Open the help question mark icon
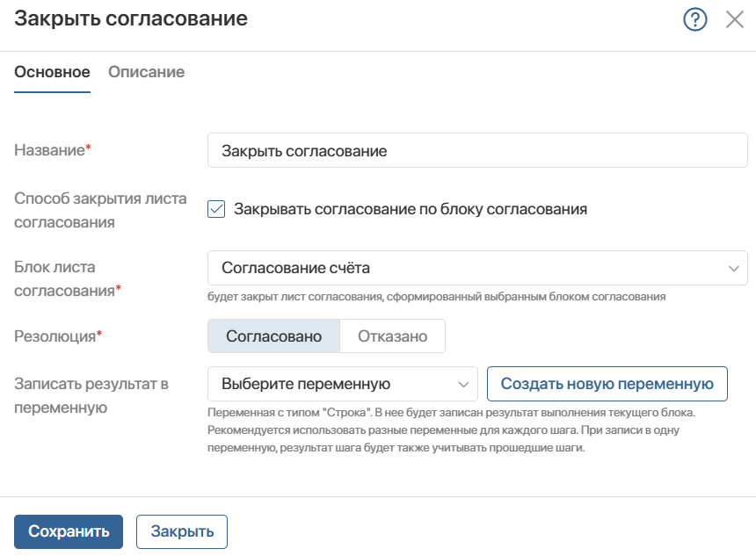 (694, 19)
